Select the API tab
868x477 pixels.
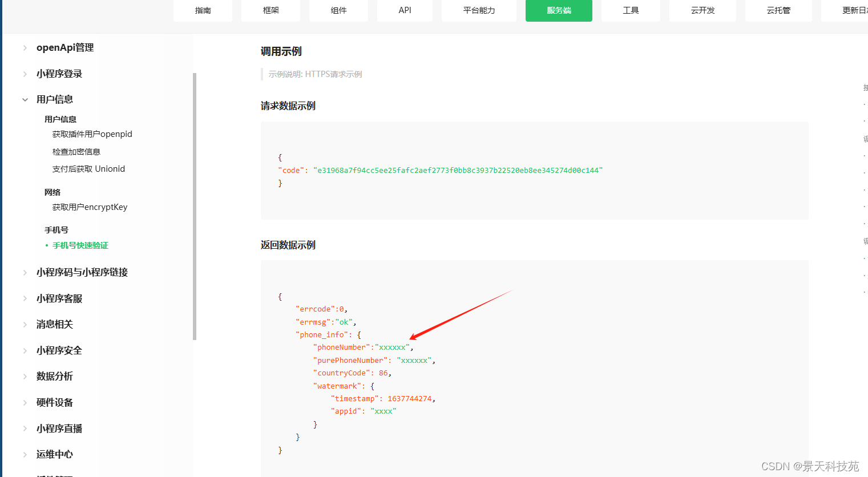click(405, 10)
